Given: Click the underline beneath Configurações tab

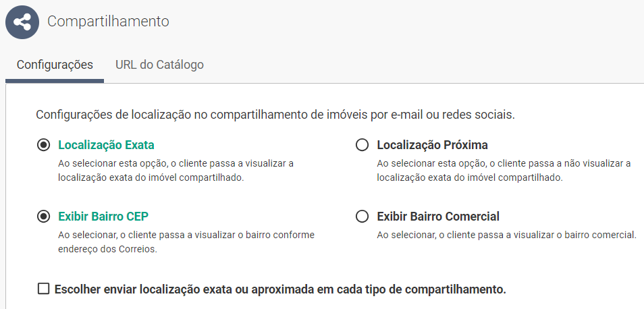Looking at the screenshot, I should point(55,81).
